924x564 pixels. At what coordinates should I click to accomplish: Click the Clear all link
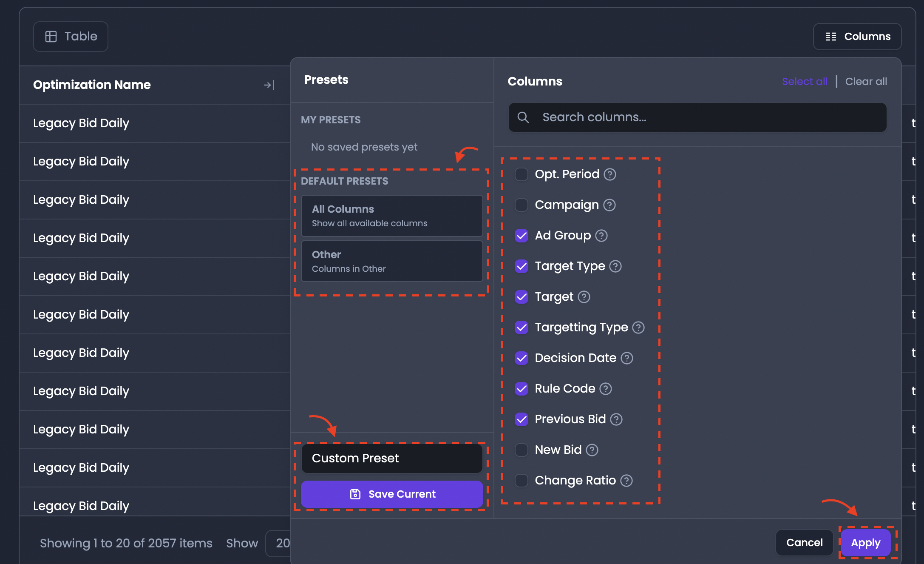click(866, 81)
